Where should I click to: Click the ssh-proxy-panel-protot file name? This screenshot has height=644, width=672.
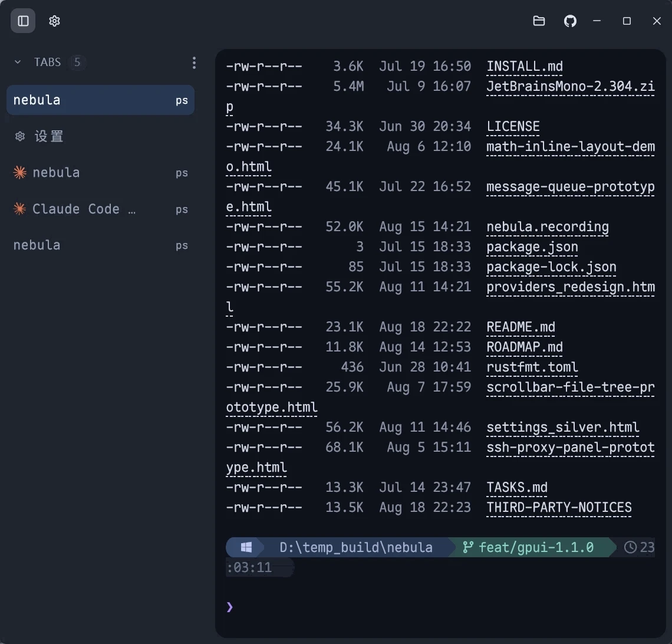click(571, 448)
